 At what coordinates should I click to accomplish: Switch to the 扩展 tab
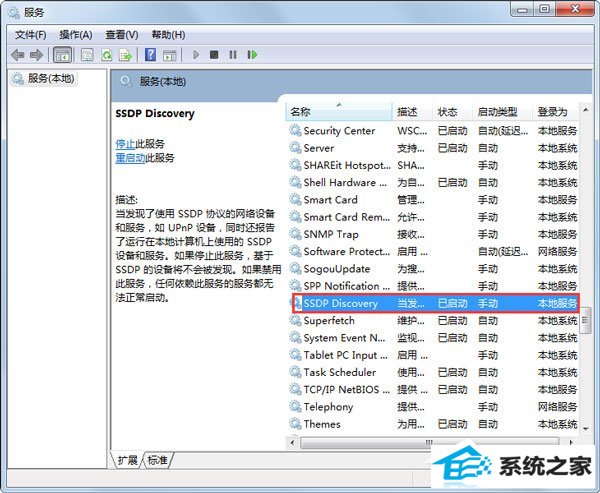click(127, 460)
